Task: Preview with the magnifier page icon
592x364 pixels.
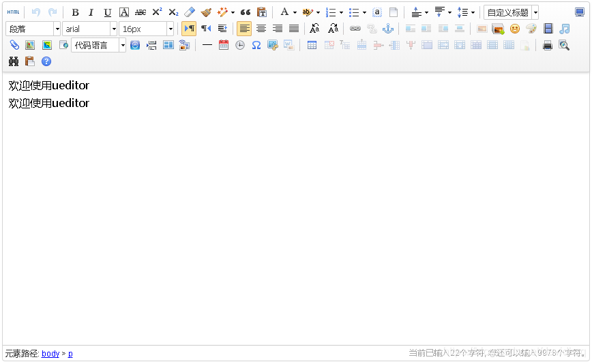Action: [564, 45]
